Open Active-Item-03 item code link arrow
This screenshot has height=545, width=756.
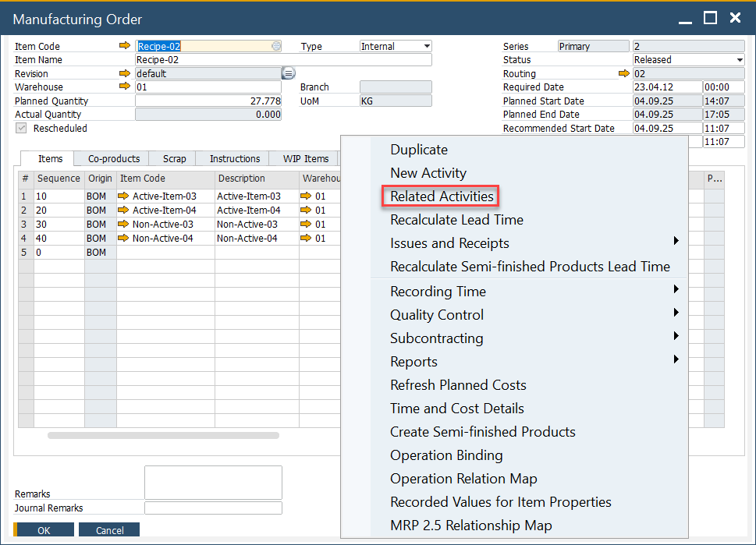click(123, 196)
